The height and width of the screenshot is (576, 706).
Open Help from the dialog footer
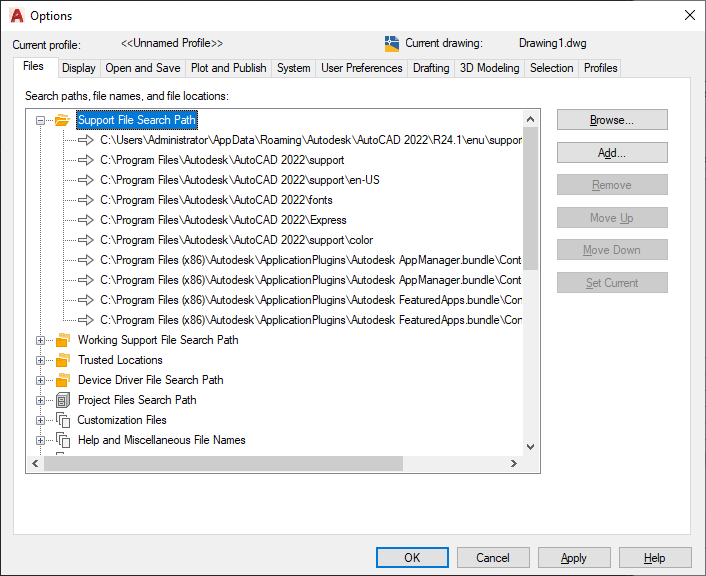[x=655, y=558]
